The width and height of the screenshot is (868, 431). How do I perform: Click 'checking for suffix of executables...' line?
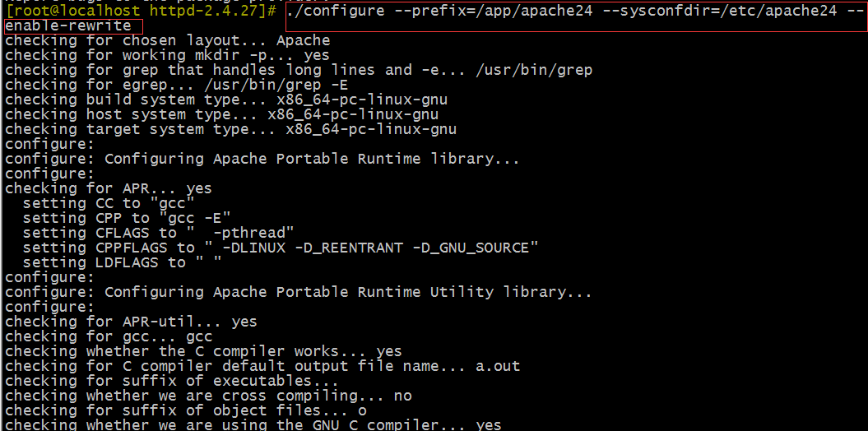(172, 381)
